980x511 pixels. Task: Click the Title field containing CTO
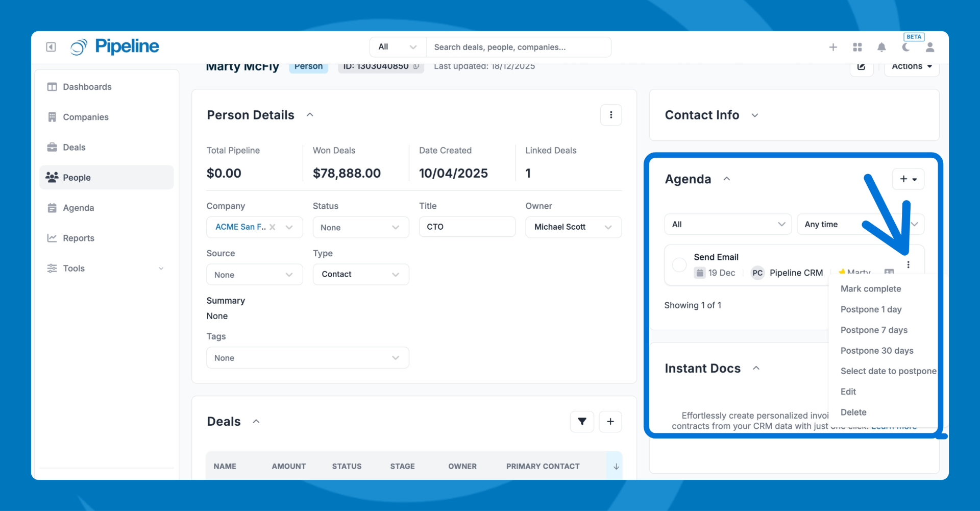[467, 227]
